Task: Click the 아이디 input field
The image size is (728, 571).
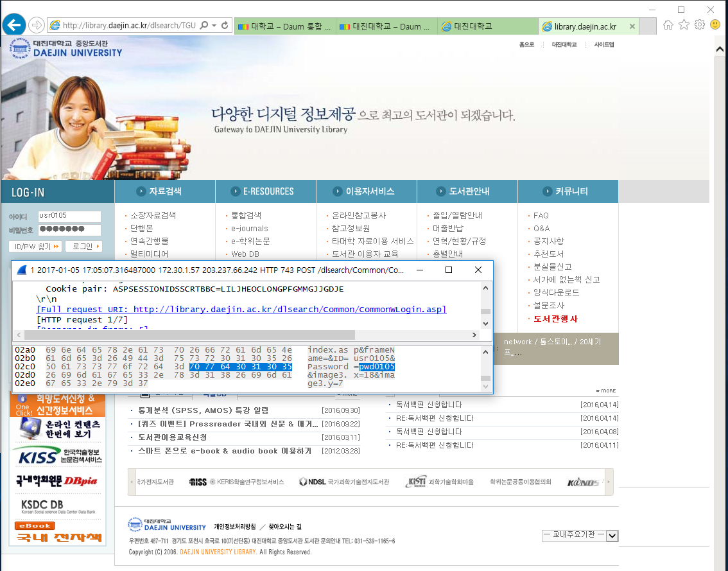Action: (x=69, y=216)
